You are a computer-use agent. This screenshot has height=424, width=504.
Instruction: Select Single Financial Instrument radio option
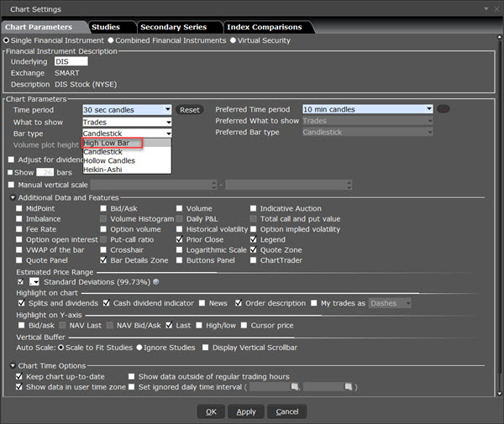pyautogui.click(x=6, y=40)
